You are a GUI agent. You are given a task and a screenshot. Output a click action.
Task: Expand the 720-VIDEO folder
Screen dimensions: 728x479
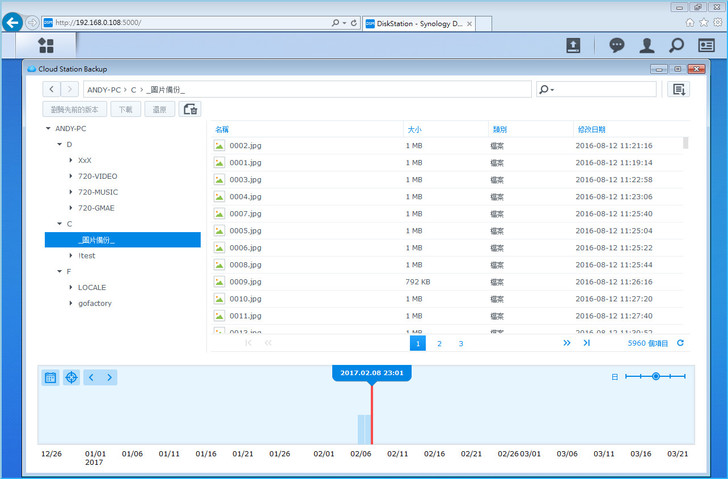coord(70,176)
